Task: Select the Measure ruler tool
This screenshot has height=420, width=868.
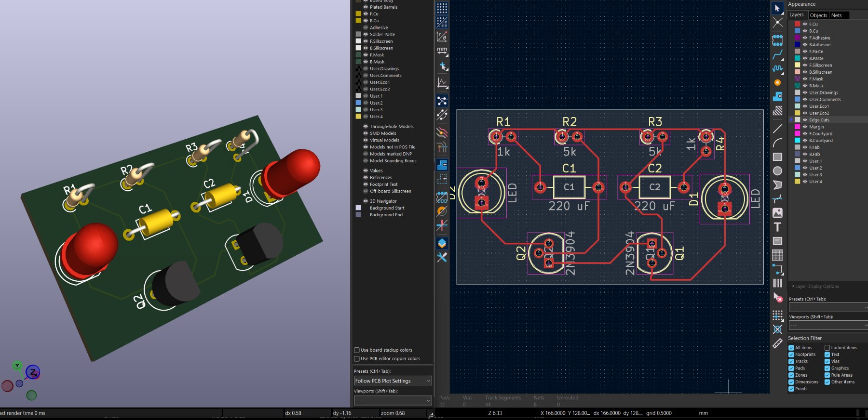Action: click(x=777, y=343)
